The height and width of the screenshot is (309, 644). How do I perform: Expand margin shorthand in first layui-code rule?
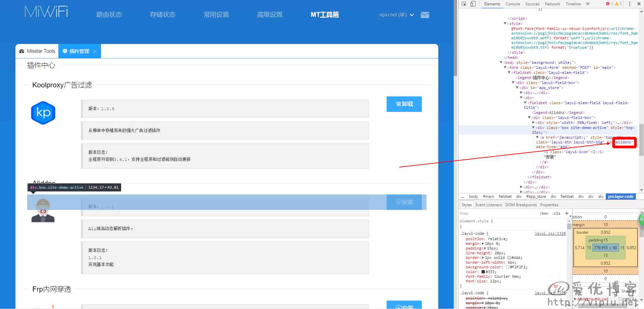pos(483,244)
